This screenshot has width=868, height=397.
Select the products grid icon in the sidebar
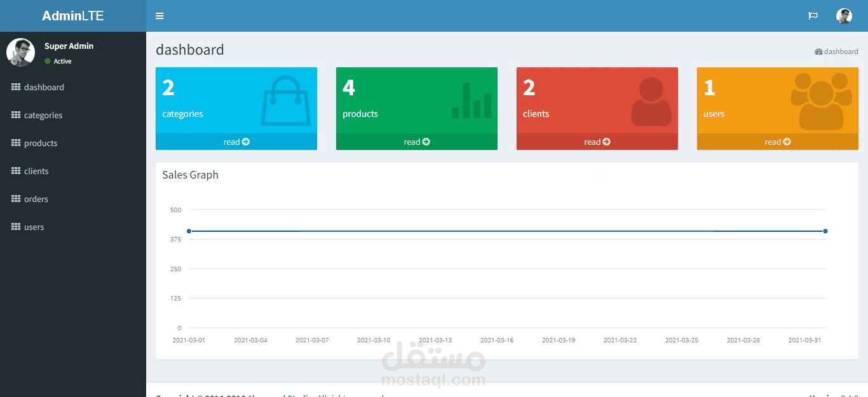16,143
